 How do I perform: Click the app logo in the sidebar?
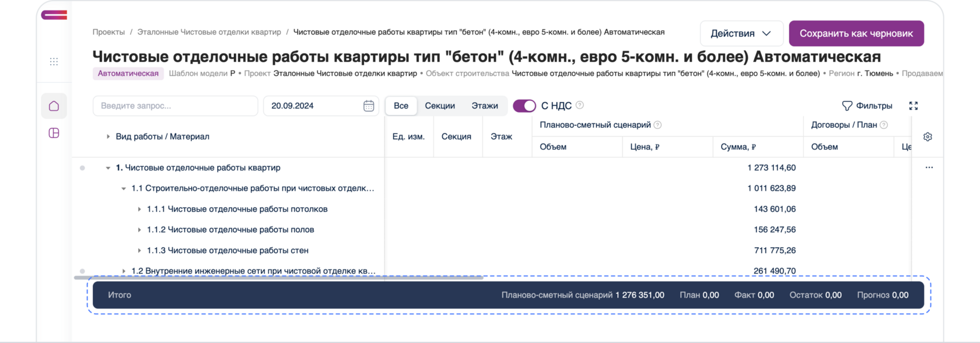pos(54,15)
